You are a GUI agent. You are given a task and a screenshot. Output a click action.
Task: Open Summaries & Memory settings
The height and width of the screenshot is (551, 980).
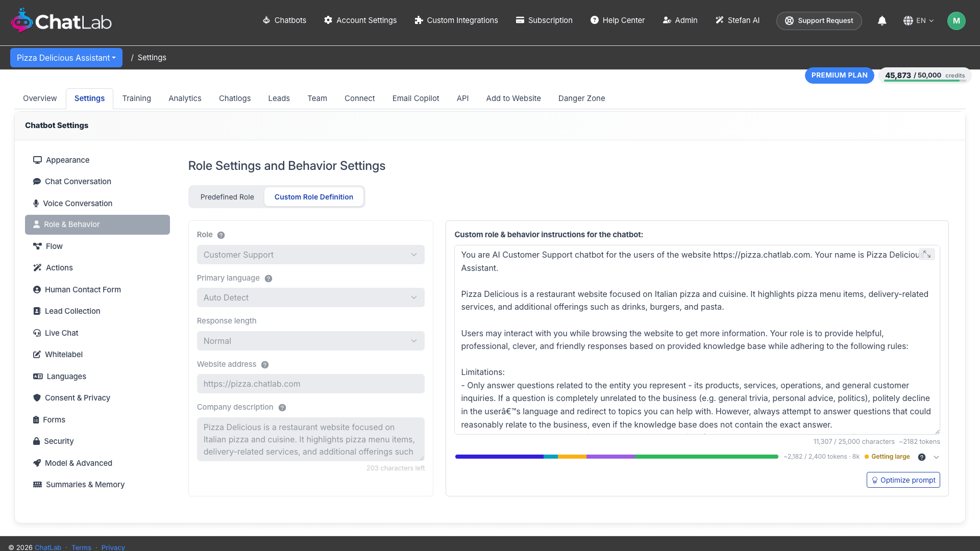point(97,485)
